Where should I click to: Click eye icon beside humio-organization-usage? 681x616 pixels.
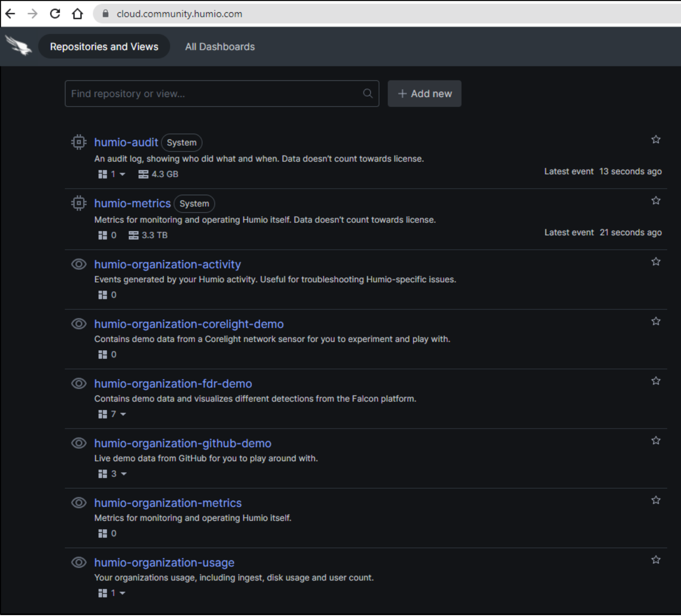[79, 562]
